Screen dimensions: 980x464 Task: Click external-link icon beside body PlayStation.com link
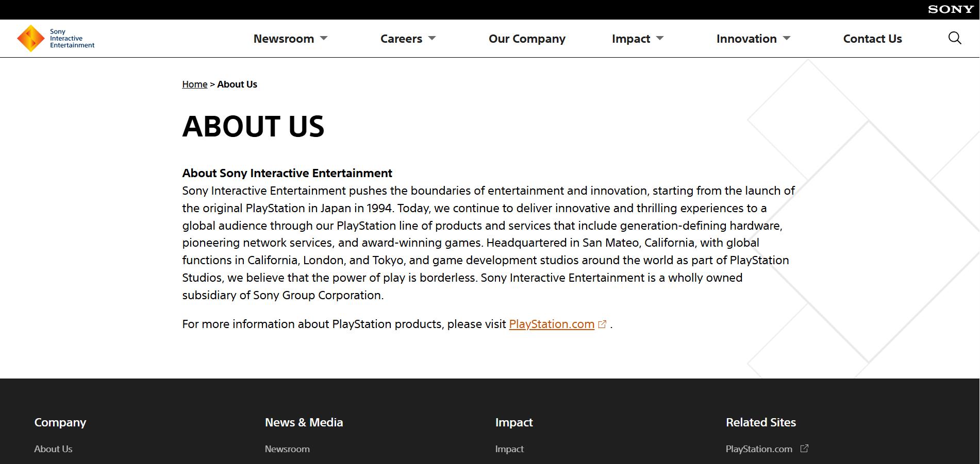(602, 324)
